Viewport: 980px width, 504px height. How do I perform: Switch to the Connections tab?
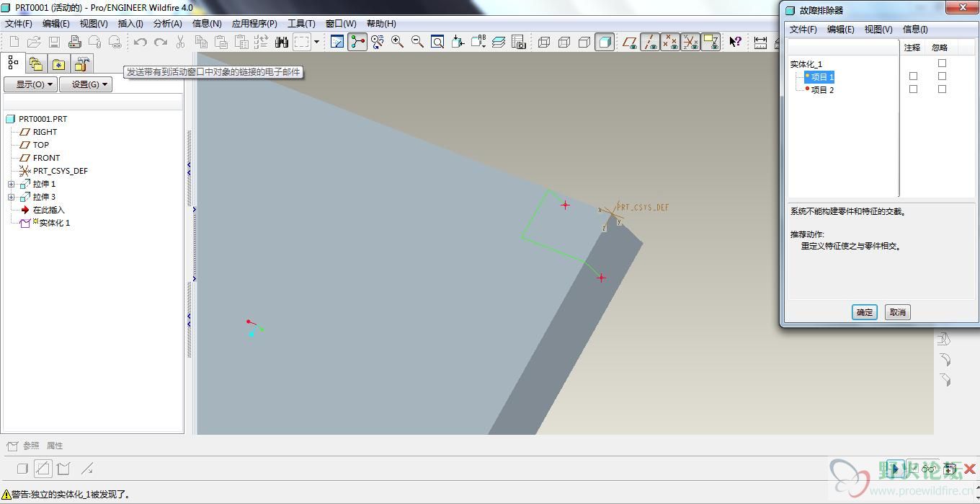[81, 63]
